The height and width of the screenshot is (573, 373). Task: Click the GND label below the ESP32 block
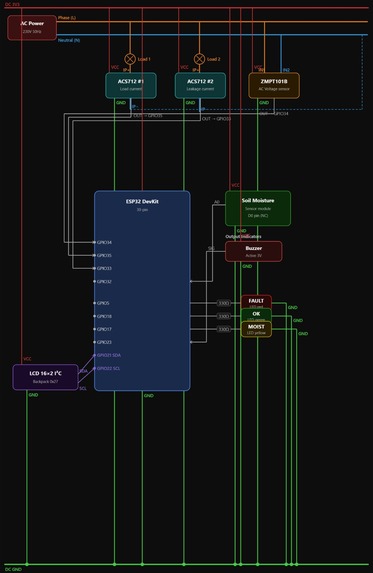coord(149,396)
